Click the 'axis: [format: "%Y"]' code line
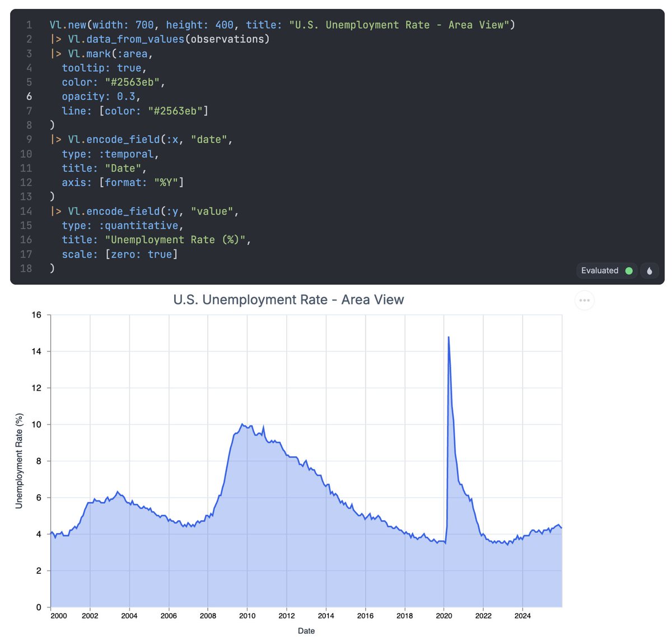672x640 pixels. (x=123, y=183)
